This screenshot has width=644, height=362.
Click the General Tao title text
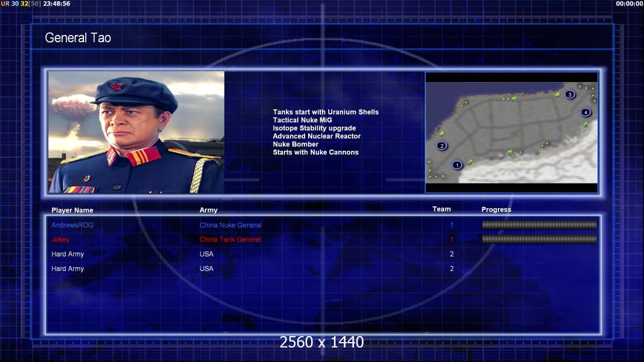click(78, 38)
